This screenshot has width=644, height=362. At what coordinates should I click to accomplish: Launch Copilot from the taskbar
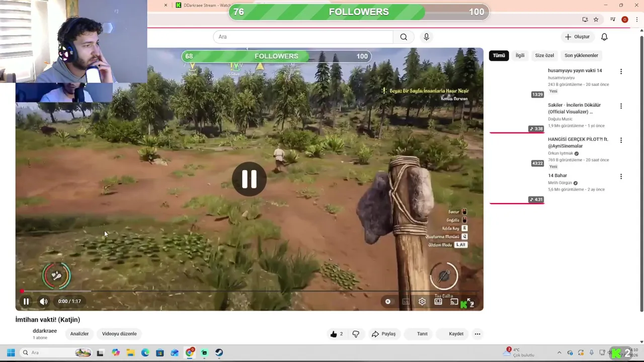(116, 352)
